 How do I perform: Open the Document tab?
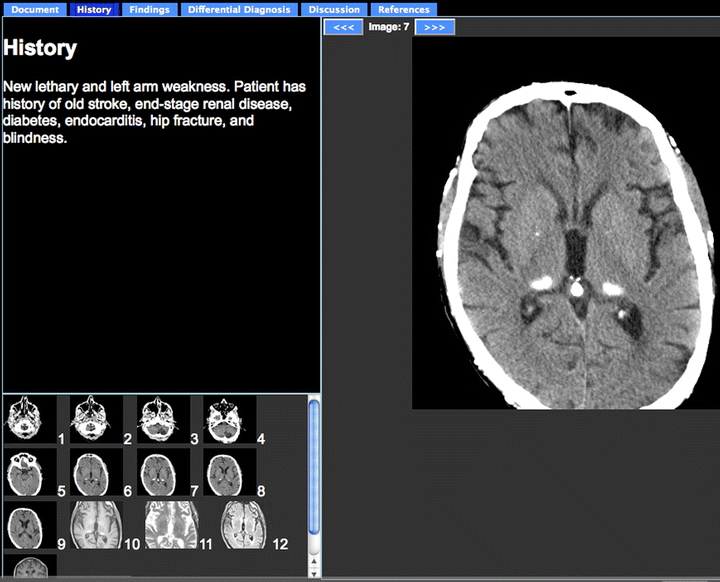coord(35,9)
